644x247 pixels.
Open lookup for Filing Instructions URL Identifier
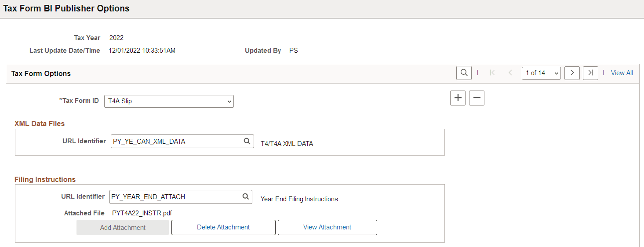pyautogui.click(x=246, y=196)
